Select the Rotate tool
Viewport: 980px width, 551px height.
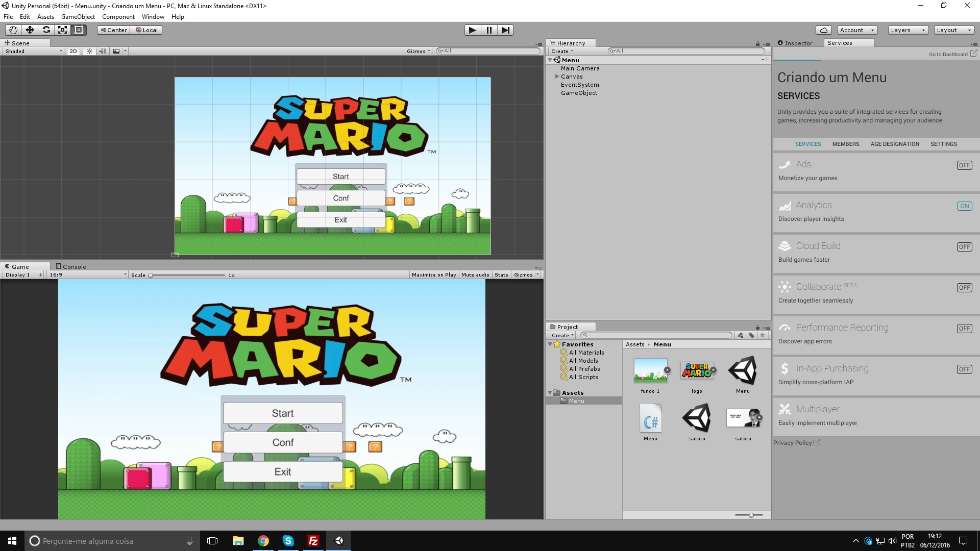click(46, 30)
